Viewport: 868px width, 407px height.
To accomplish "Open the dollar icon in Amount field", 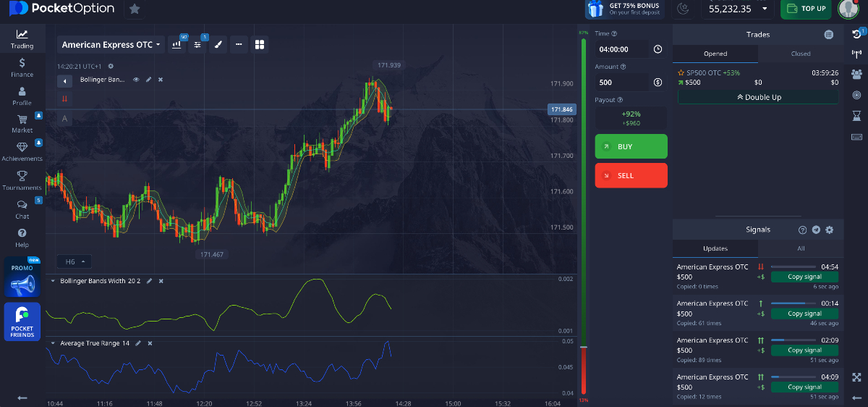I will tap(658, 83).
